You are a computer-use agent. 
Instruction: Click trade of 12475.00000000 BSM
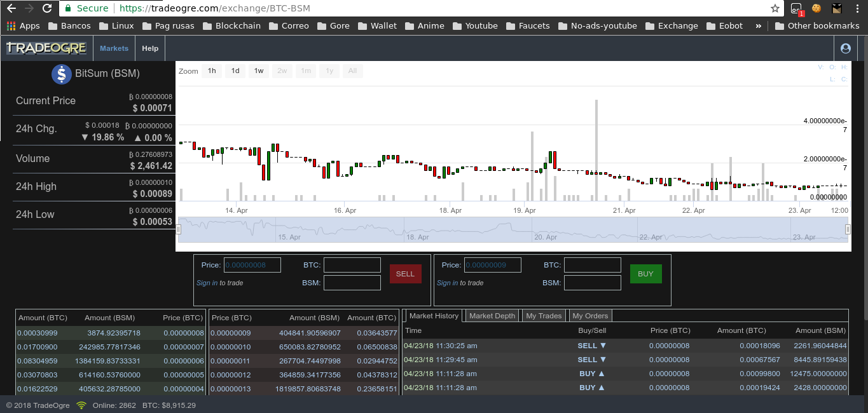click(x=626, y=374)
